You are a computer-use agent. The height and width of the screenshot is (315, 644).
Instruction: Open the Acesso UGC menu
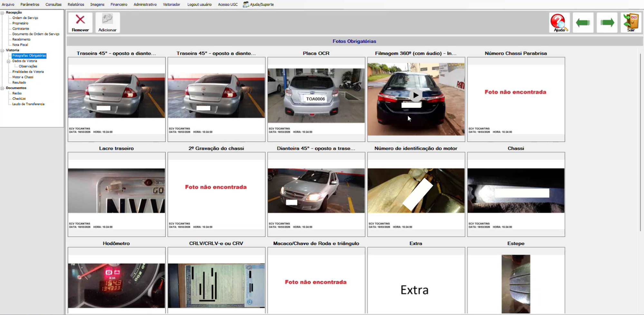click(x=228, y=5)
